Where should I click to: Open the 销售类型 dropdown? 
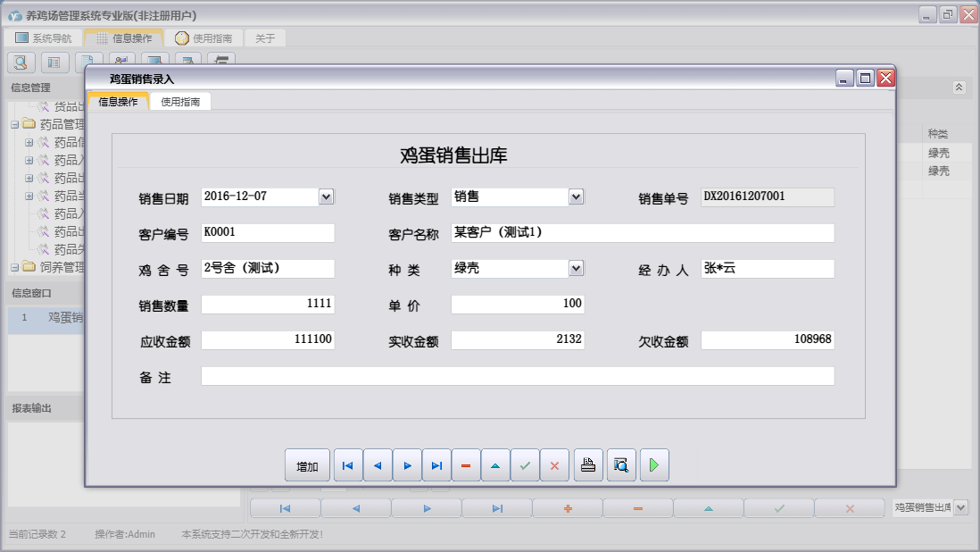click(x=576, y=197)
